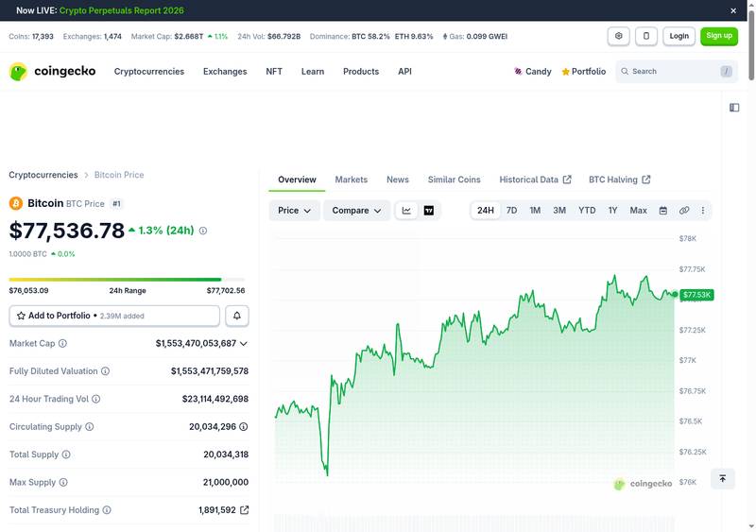Screen dimensions: 756x532
Task: Select the 24H time range
Action: click(x=485, y=211)
